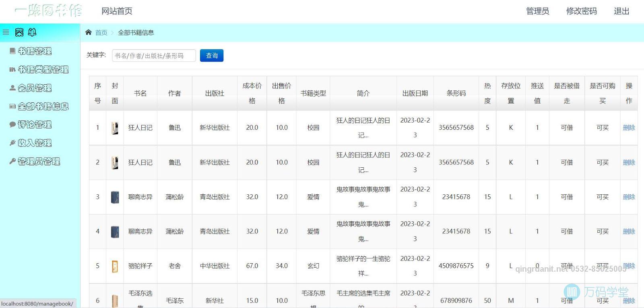This screenshot has width=644, height=308.
Task: Open 管理员管理 via its key icon
Action: [12, 161]
